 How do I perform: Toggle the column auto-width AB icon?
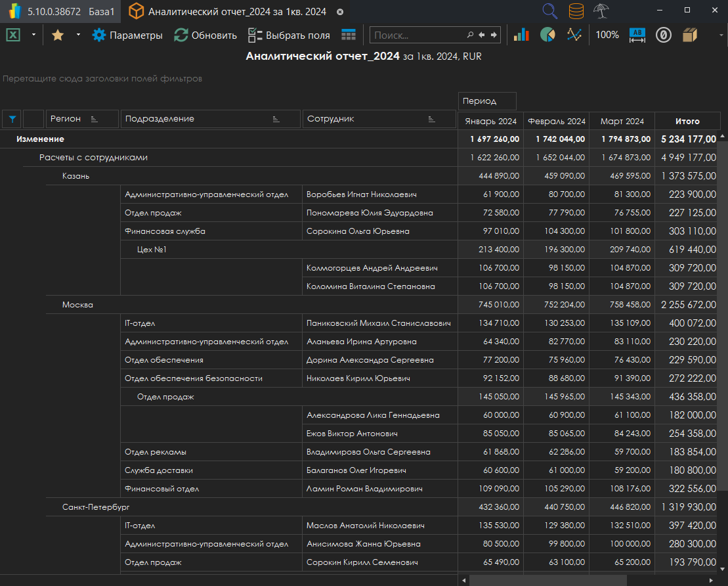pyautogui.click(x=637, y=35)
